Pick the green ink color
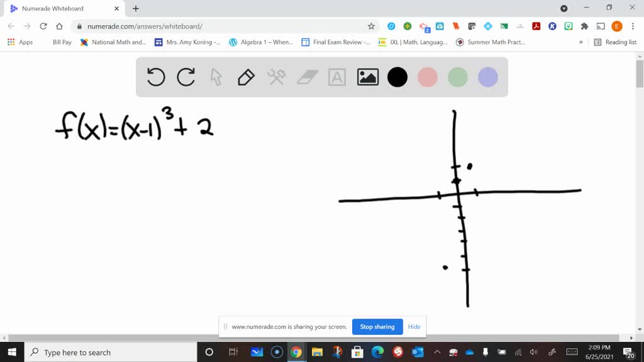This screenshot has width=644, height=362. point(458,77)
